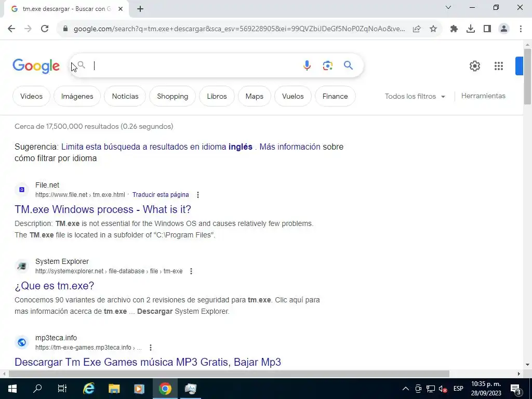Open Google quick settings gear
532x399 pixels.
pyautogui.click(x=475, y=66)
